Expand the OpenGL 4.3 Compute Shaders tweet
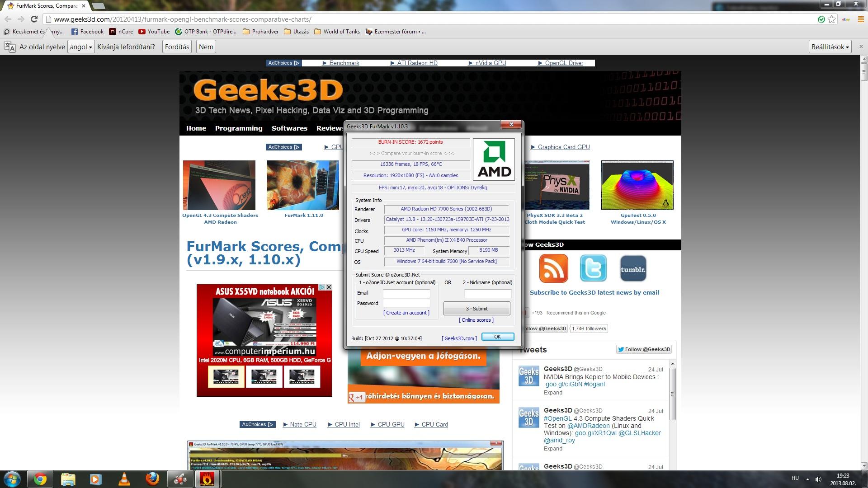The height and width of the screenshot is (488, 868). pos(553,448)
